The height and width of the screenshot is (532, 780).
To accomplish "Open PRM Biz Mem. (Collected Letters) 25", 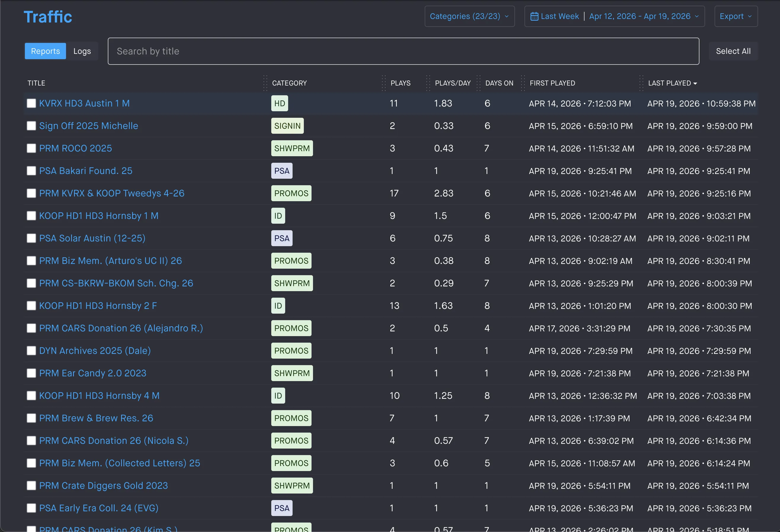I will tap(119, 463).
